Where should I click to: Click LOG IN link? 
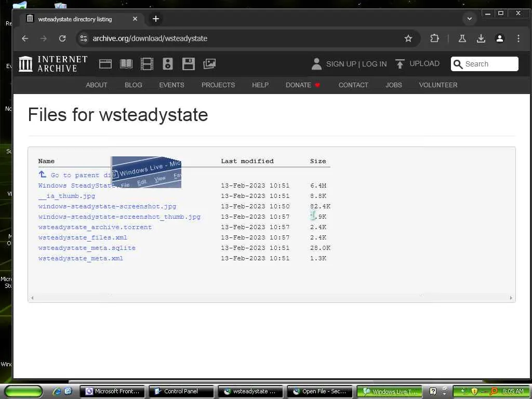coord(374,64)
